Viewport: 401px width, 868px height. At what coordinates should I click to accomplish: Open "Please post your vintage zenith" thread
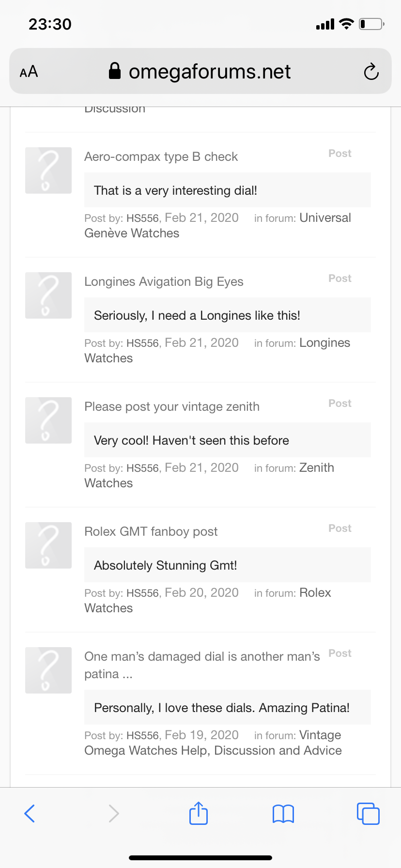click(x=171, y=407)
